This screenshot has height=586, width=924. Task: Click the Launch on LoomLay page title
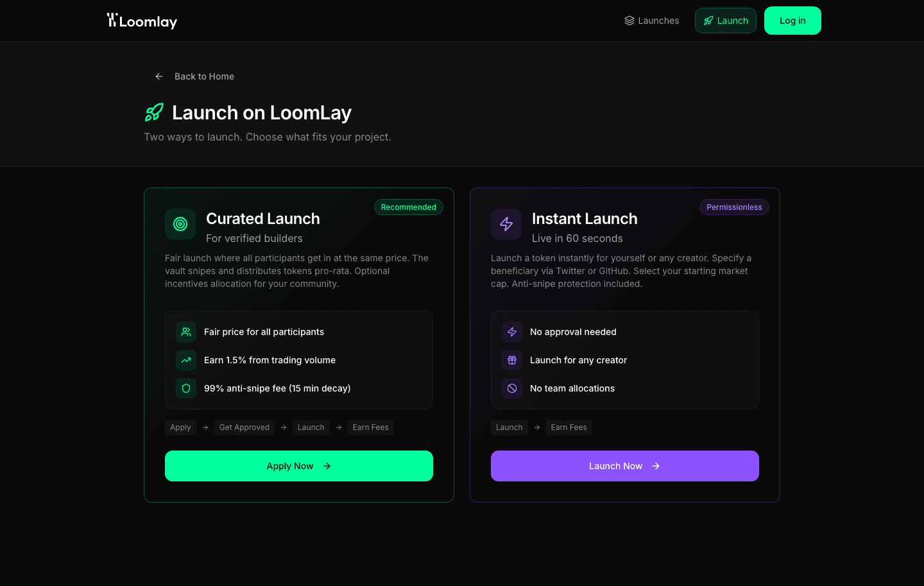262,113
